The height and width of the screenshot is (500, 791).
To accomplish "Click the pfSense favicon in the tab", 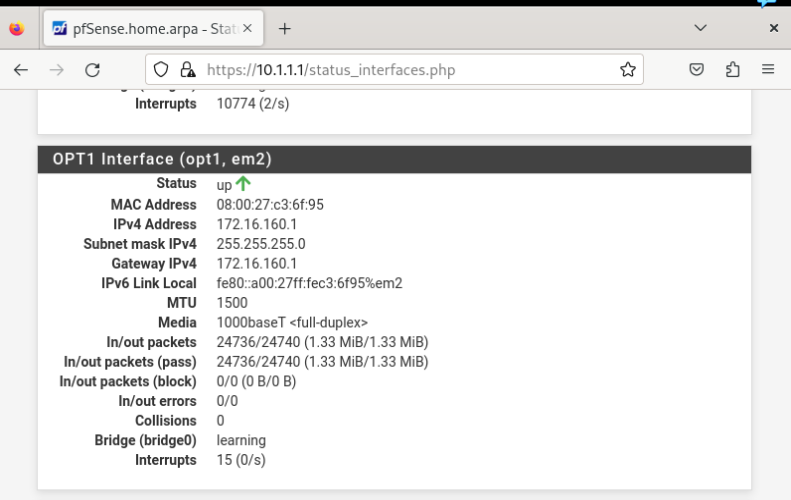I will click(60, 29).
